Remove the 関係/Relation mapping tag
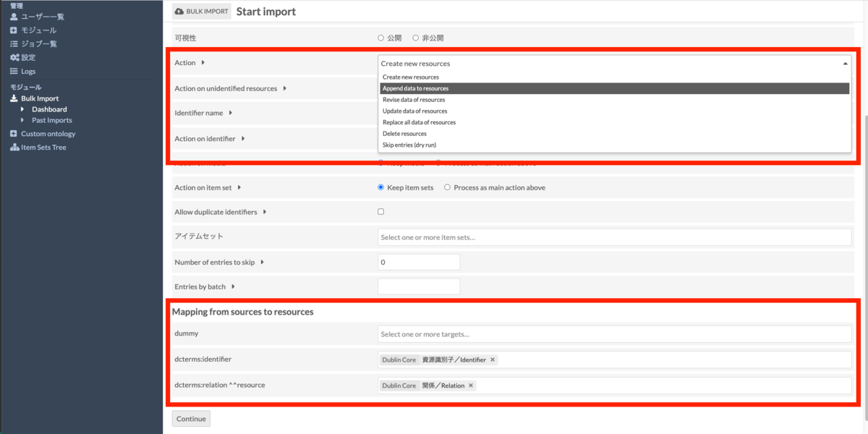The width and height of the screenshot is (868, 434). coord(471,386)
